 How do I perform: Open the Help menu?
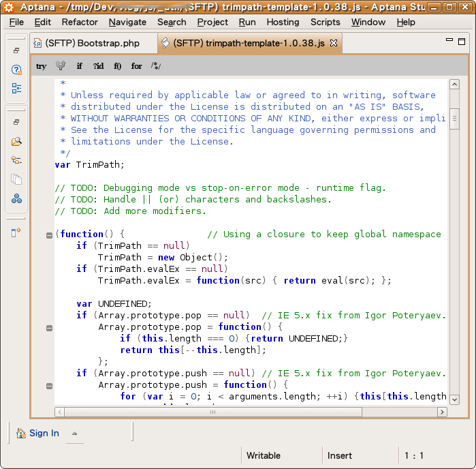pos(406,22)
